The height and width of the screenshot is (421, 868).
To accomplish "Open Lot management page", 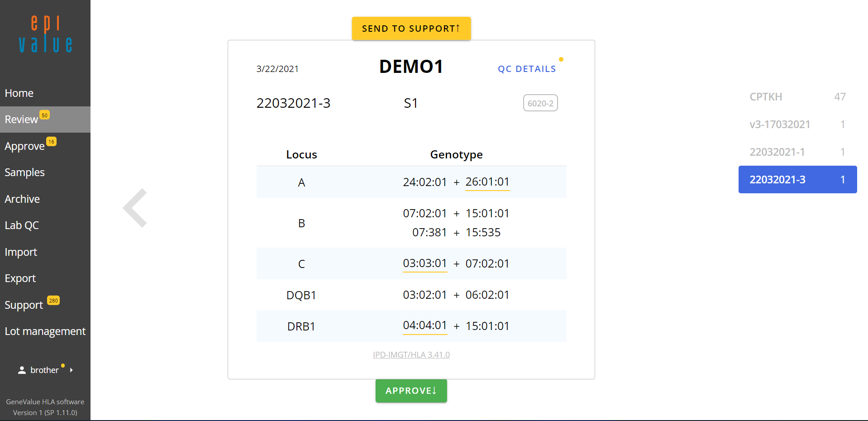I will (45, 331).
